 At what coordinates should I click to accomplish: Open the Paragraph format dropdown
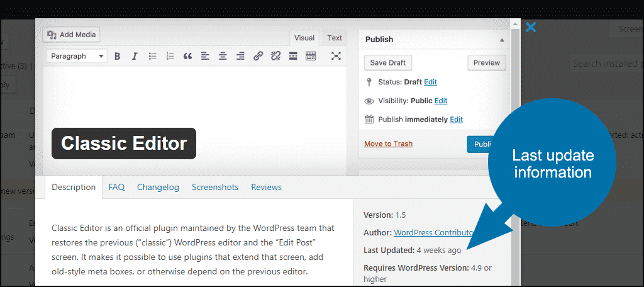pos(76,57)
